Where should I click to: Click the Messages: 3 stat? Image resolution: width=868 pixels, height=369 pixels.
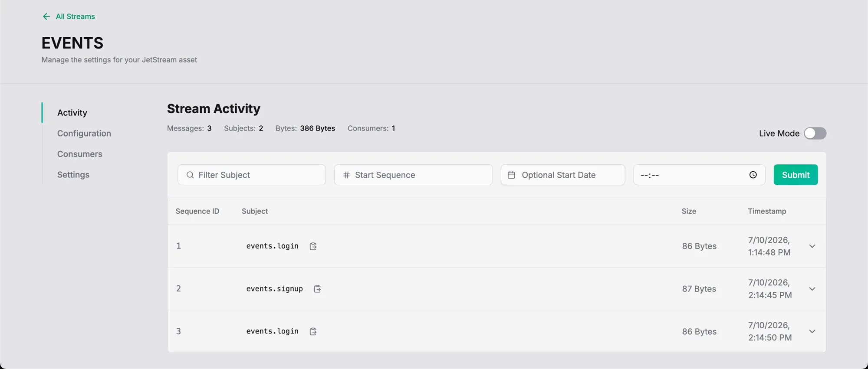click(x=189, y=128)
